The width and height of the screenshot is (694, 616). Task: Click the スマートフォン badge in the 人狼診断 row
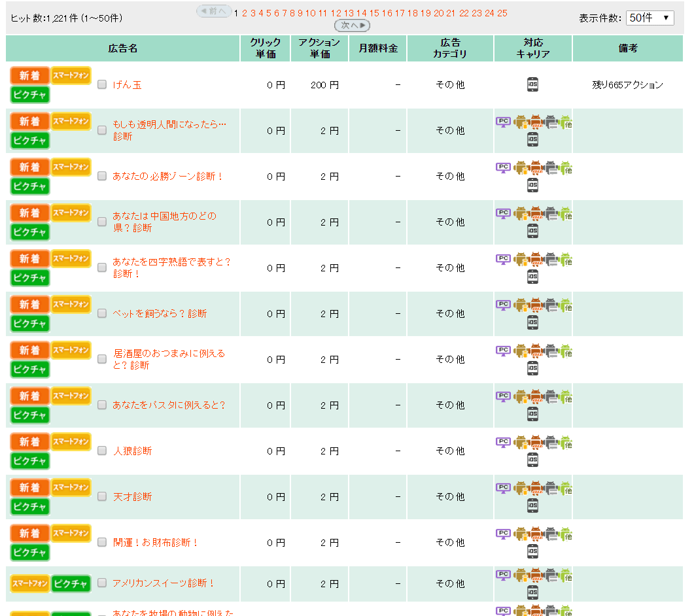[x=71, y=441]
